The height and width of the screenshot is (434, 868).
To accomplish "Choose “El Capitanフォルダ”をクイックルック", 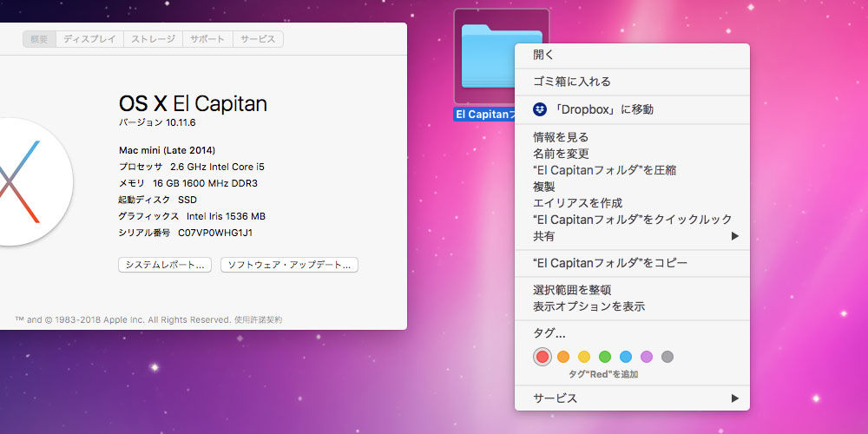I will coord(632,220).
